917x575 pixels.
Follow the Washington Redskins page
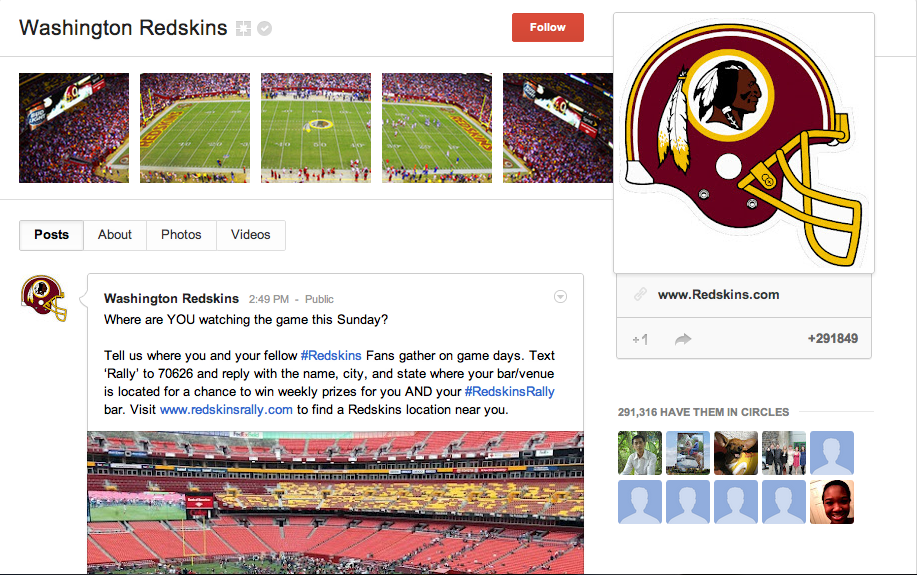coord(547,27)
